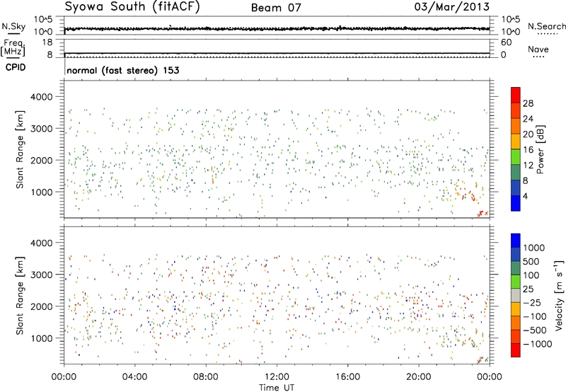This screenshot has height=392, width=566.
Task: Click the noise sky trace line plot
Action: [x=277, y=28]
